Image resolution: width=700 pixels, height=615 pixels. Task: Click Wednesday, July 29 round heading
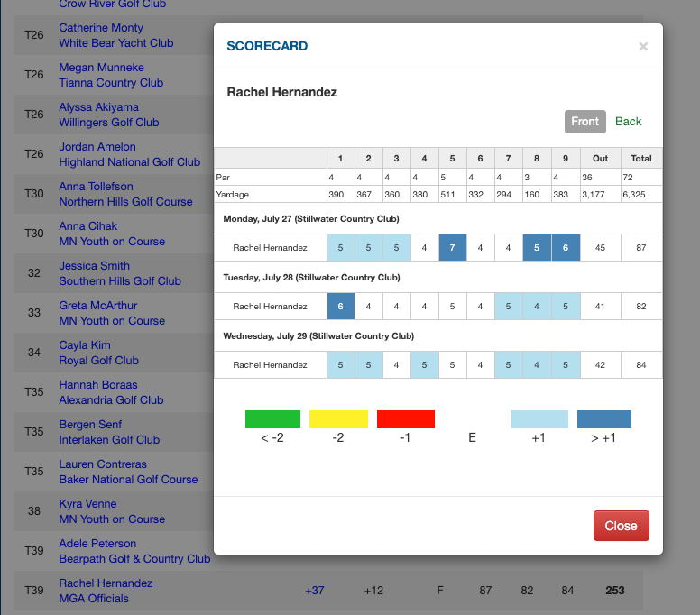(318, 336)
